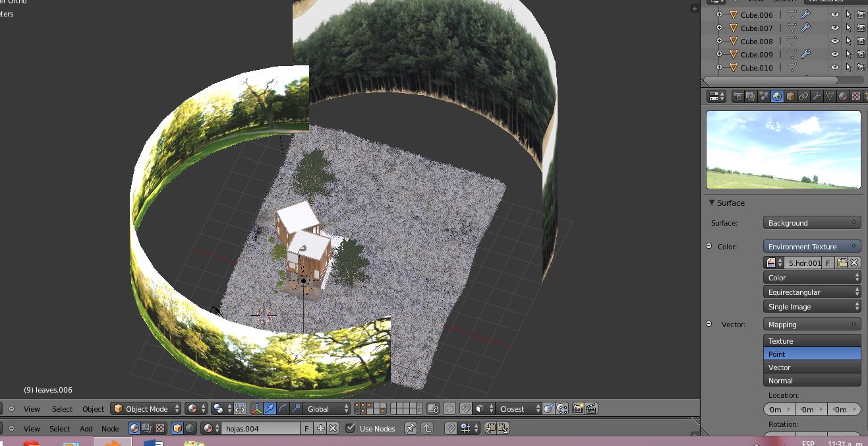Open the 3D viewport Select menu
This screenshot has width=868, height=446.
tap(62, 409)
